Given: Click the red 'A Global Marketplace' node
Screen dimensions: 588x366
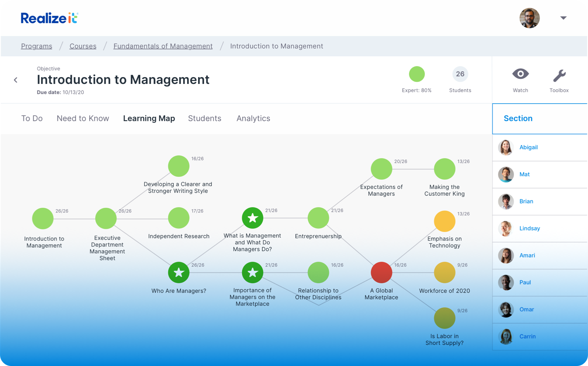Looking at the screenshot, I should (x=381, y=272).
